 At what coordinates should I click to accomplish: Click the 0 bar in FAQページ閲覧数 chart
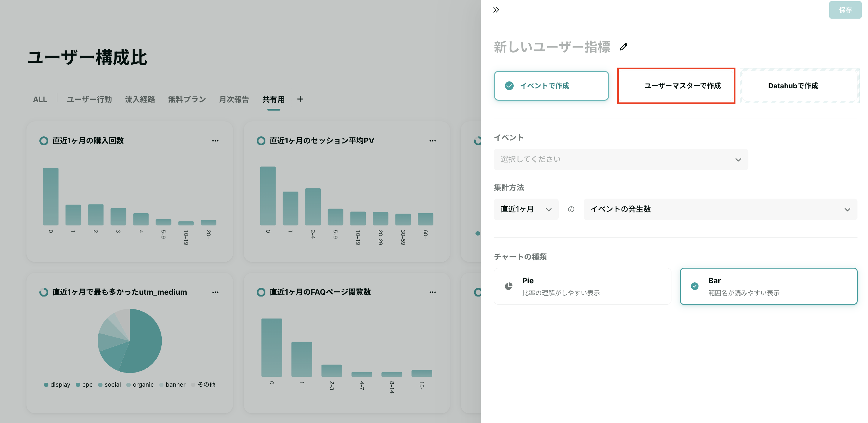pos(272,348)
